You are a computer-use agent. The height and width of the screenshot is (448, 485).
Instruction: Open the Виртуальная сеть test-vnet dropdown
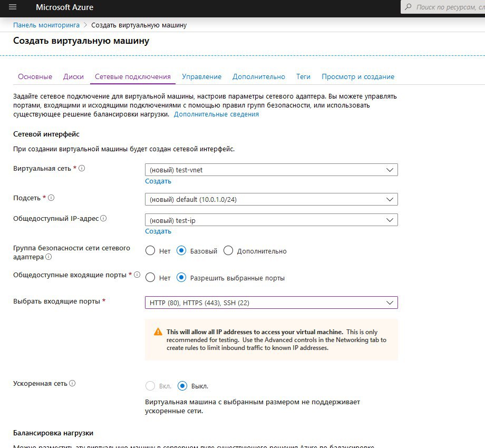tap(271, 170)
